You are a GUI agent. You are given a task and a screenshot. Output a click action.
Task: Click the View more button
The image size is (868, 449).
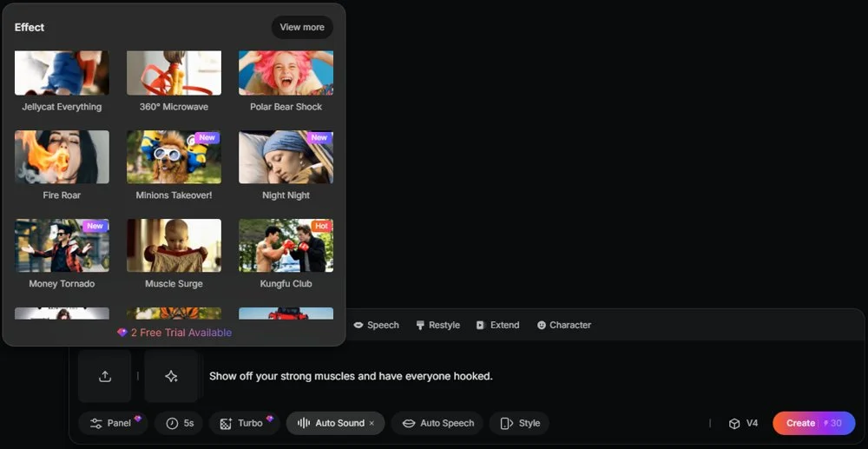301,27
